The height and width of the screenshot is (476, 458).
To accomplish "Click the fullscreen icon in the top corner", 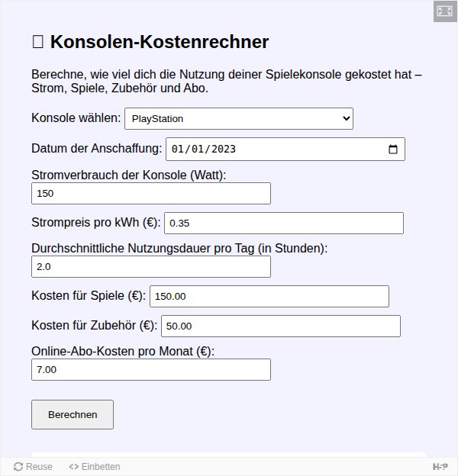I will (444, 11).
